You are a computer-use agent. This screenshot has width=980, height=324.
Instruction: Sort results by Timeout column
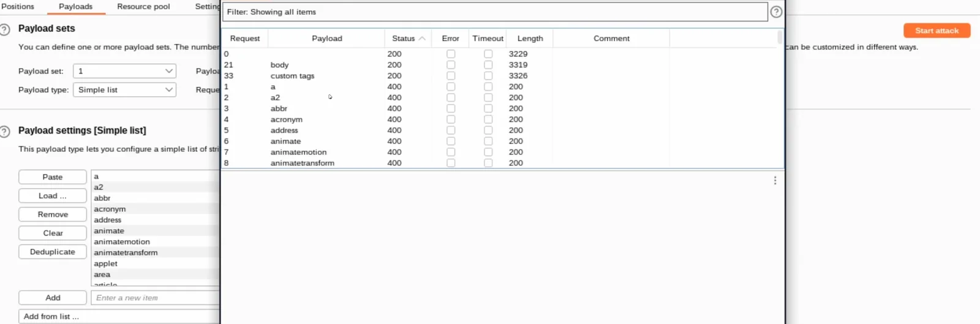pyautogui.click(x=488, y=39)
